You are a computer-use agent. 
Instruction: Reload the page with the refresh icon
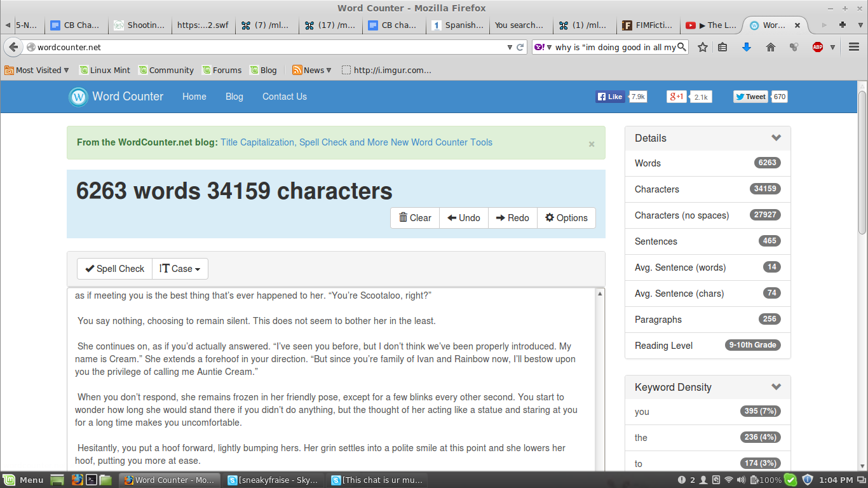pyautogui.click(x=520, y=47)
